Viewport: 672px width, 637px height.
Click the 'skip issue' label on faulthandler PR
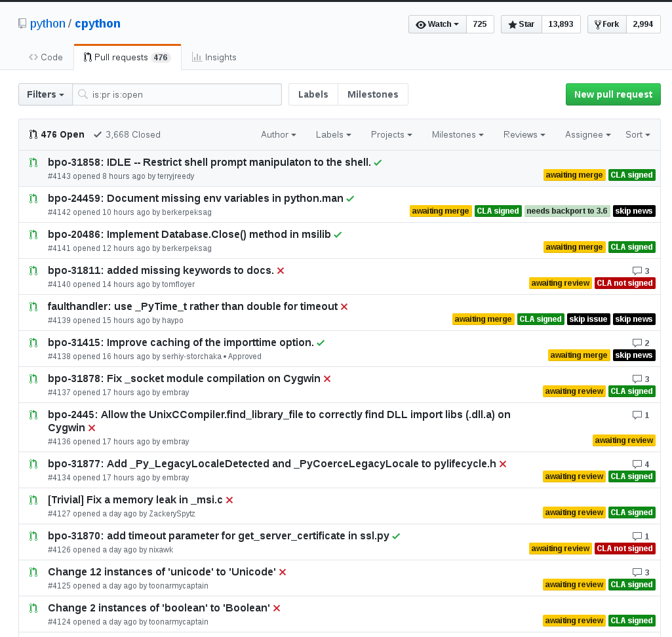588,319
